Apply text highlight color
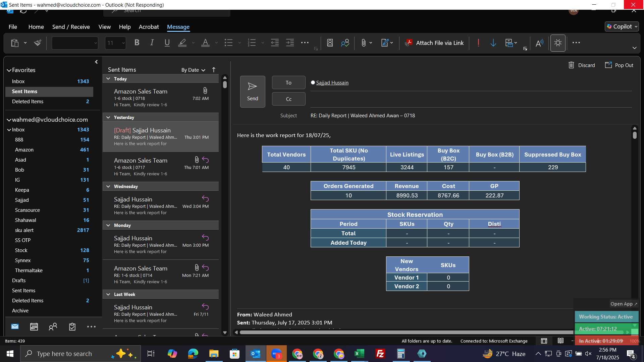This screenshot has width=644, height=362. click(182, 43)
